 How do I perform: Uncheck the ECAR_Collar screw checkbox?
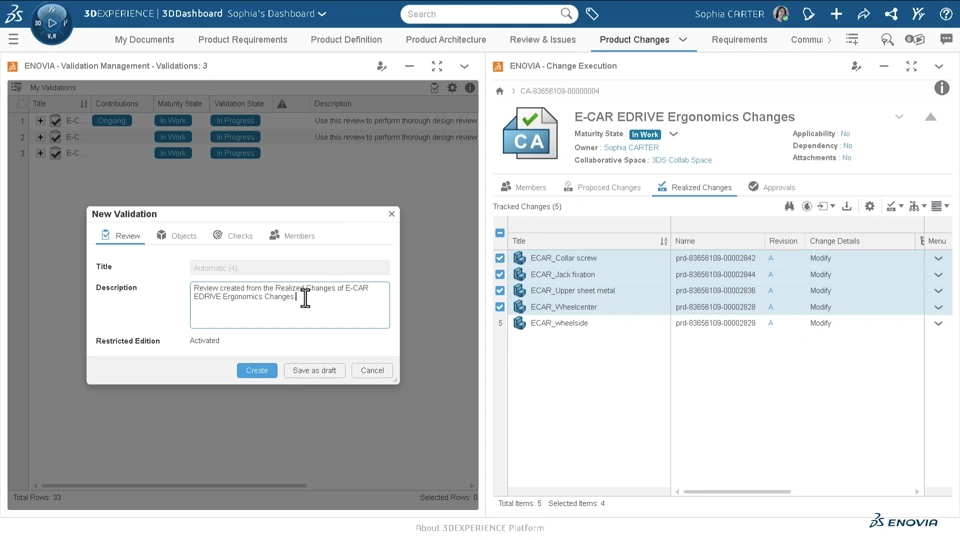pos(500,258)
